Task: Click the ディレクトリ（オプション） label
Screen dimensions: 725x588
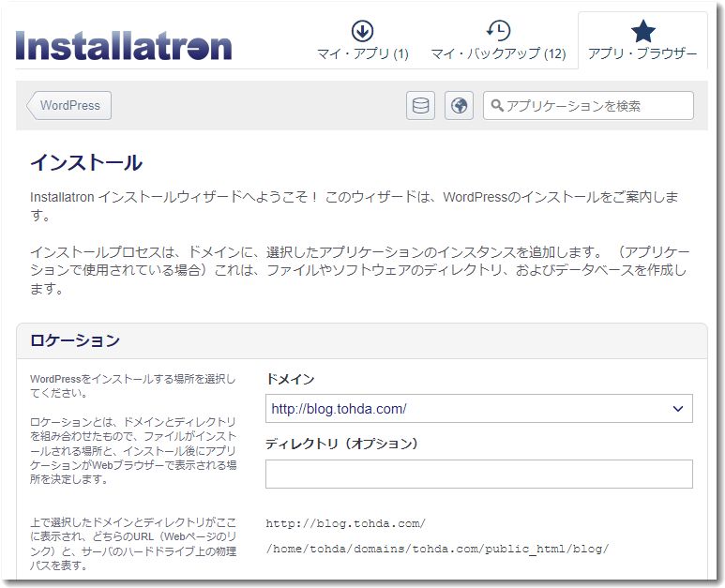Action: coord(341,444)
